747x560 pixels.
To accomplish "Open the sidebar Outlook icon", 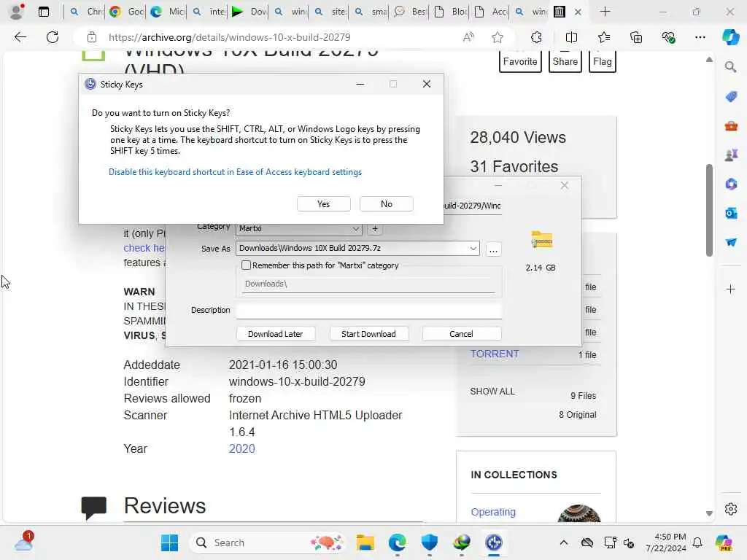I will (731, 214).
